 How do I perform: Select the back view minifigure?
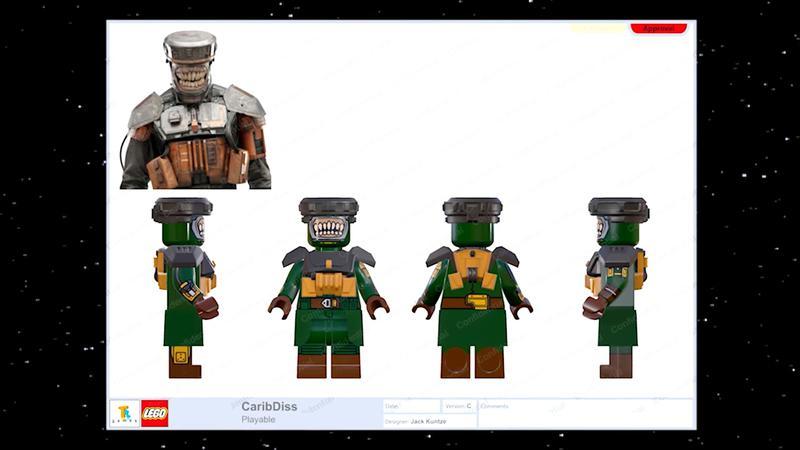[x=472, y=288]
